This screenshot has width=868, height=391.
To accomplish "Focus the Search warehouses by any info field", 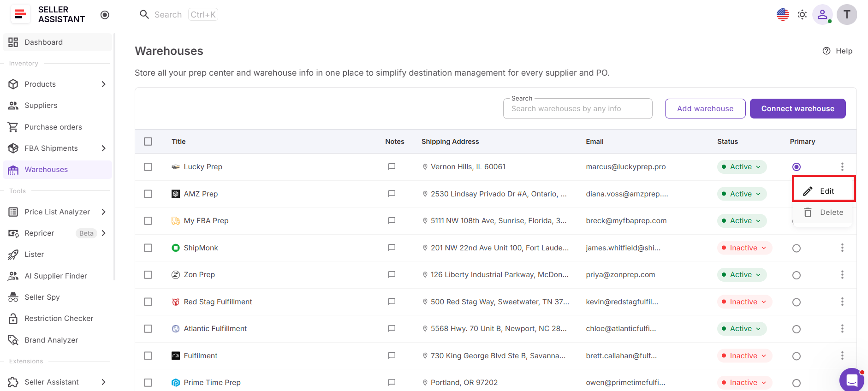I will (x=577, y=109).
